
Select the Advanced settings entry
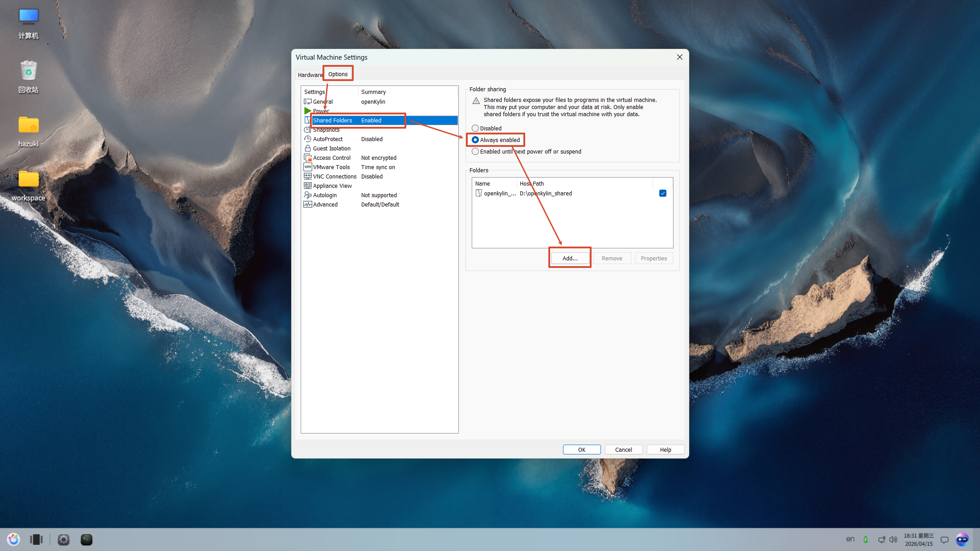[x=325, y=205]
